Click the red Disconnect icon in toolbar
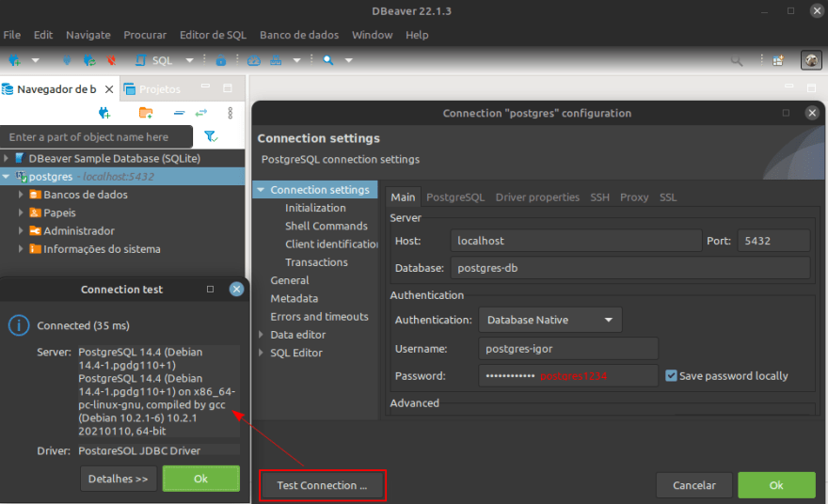This screenshot has width=828, height=504. click(111, 60)
